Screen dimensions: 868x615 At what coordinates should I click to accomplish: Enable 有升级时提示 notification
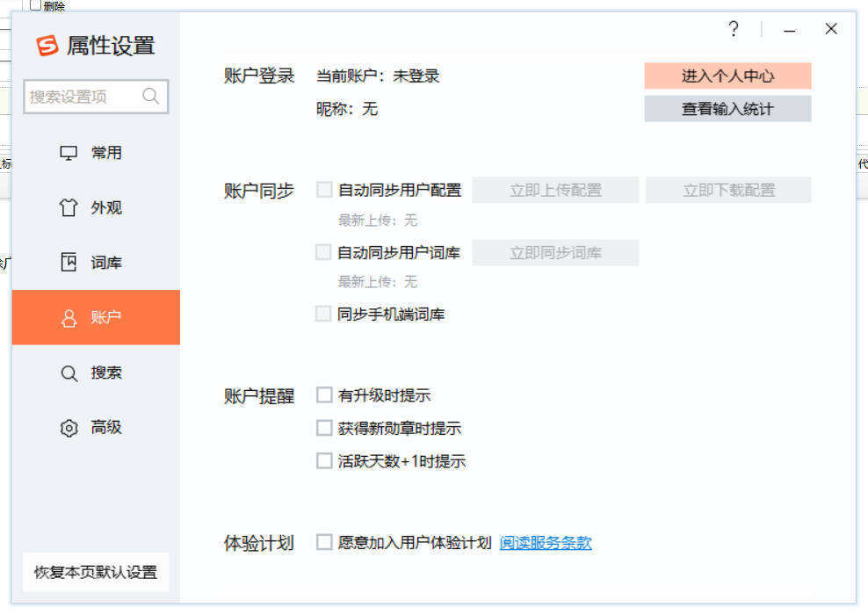pos(323,394)
